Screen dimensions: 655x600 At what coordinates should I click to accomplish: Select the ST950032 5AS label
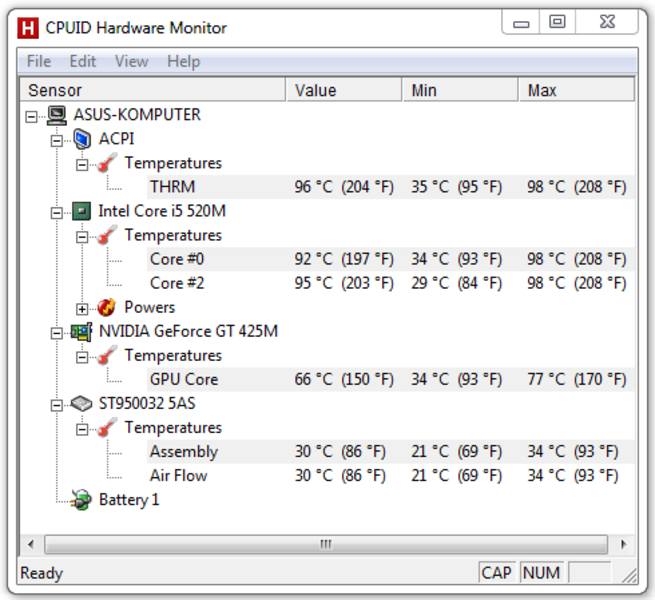coord(147,404)
